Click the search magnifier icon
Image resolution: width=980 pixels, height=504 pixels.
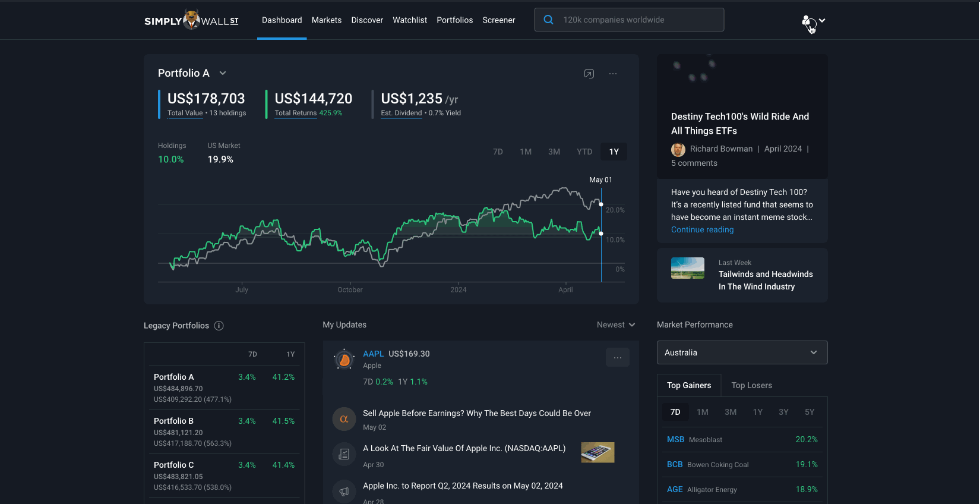click(x=549, y=20)
